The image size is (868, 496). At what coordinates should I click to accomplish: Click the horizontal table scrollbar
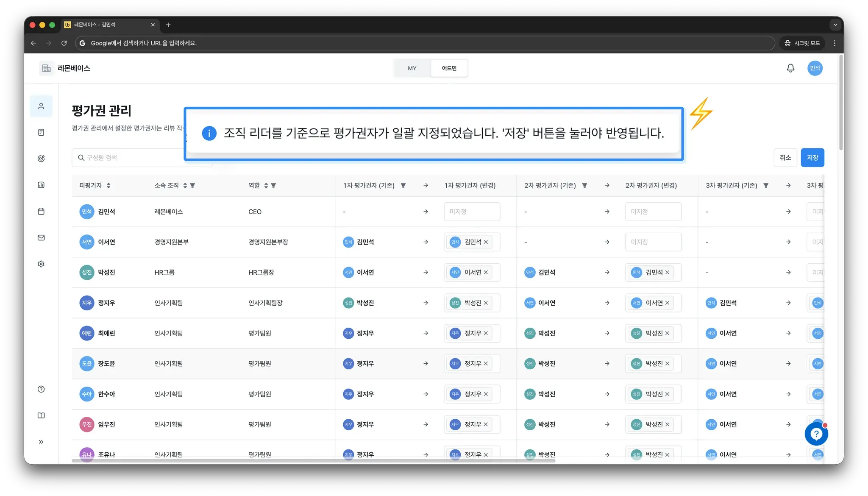coord(314,460)
